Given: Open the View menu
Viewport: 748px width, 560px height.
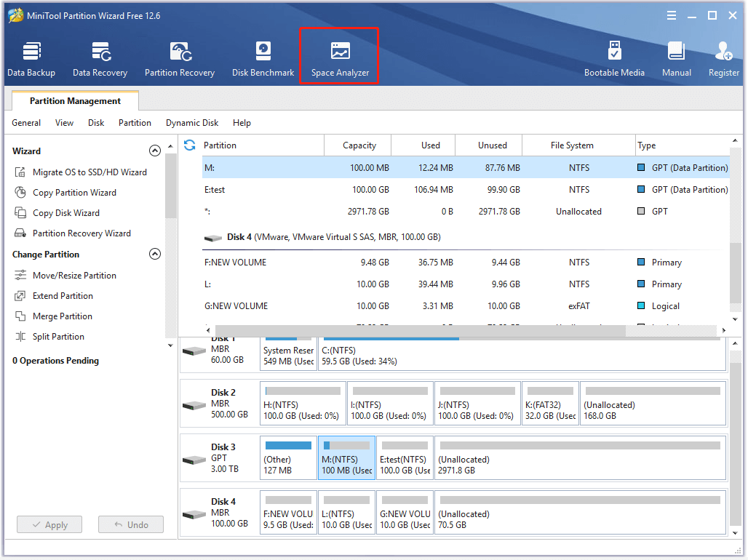Looking at the screenshot, I should point(65,123).
